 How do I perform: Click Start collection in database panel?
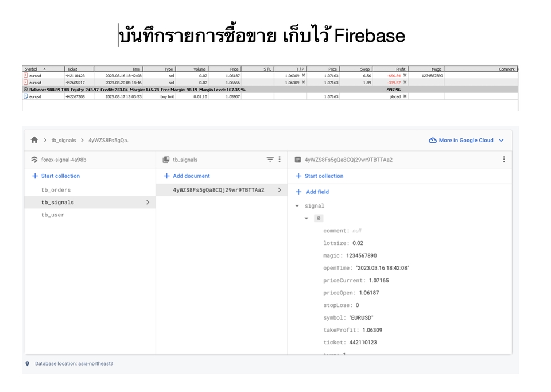pos(56,176)
